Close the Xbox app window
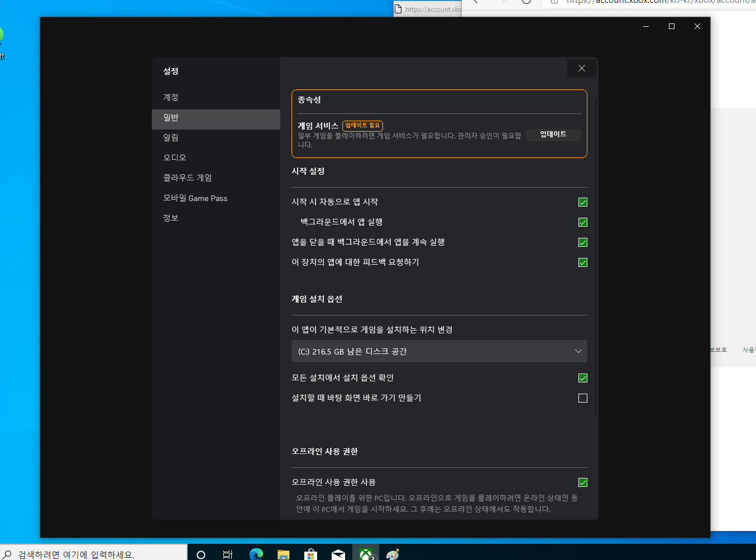This screenshot has width=756, height=560. (x=697, y=26)
